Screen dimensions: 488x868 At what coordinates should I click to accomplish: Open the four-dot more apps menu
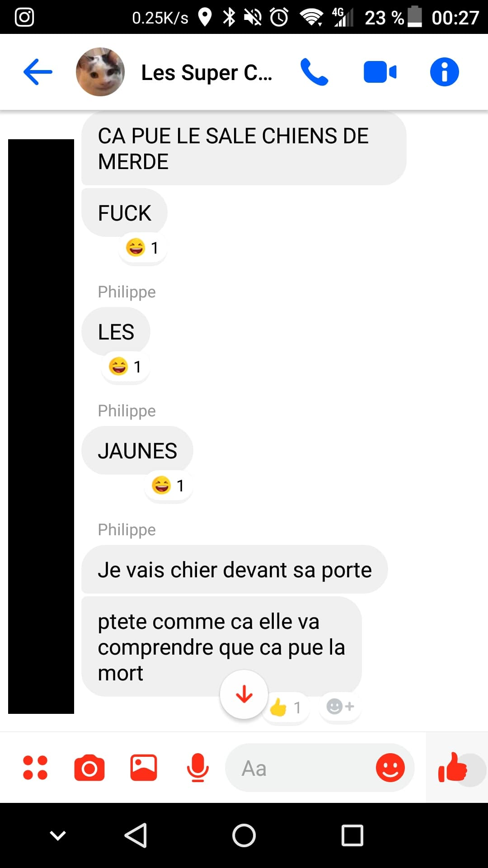click(35, 768)
